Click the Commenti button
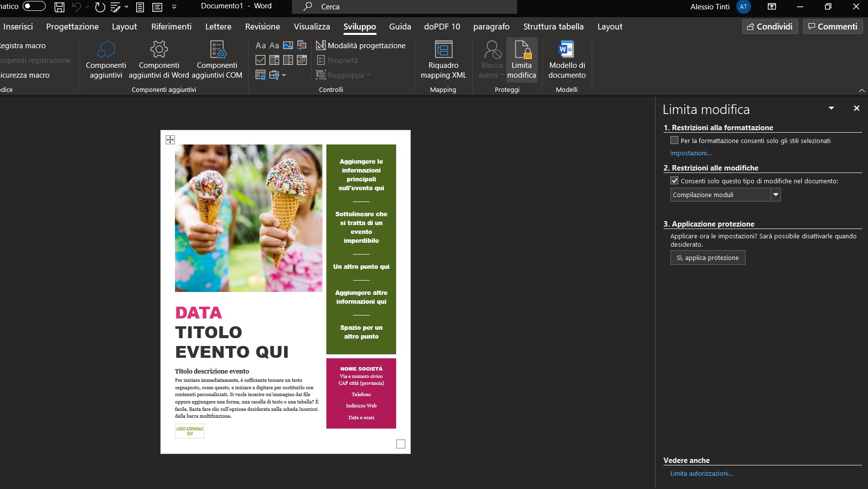 click(x=833, y=27)
